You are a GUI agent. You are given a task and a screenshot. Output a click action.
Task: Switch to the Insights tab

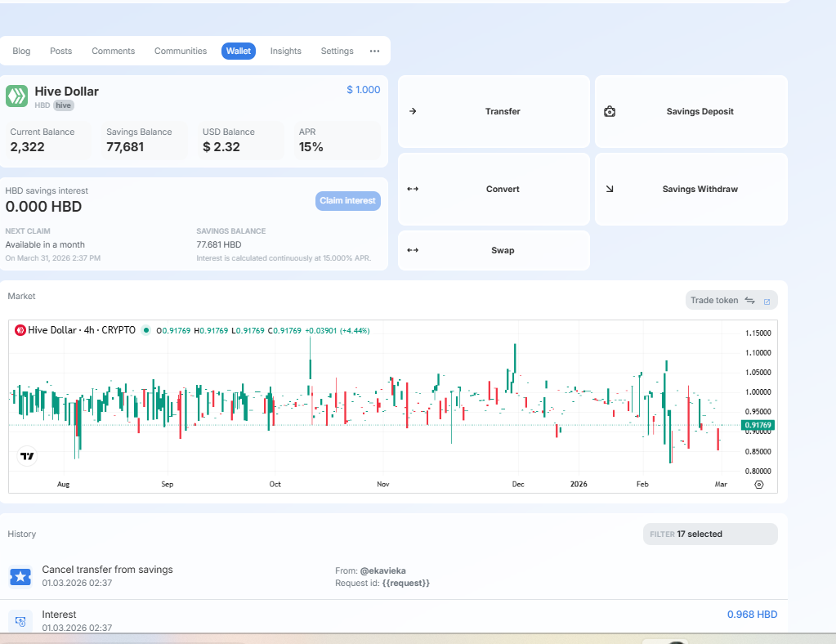[x=286, y=51]
